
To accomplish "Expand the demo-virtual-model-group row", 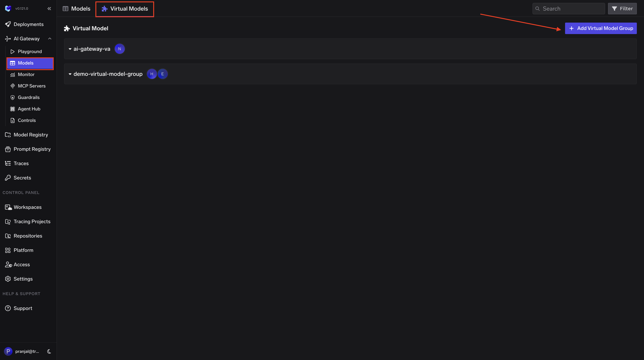I will [70, 74].
